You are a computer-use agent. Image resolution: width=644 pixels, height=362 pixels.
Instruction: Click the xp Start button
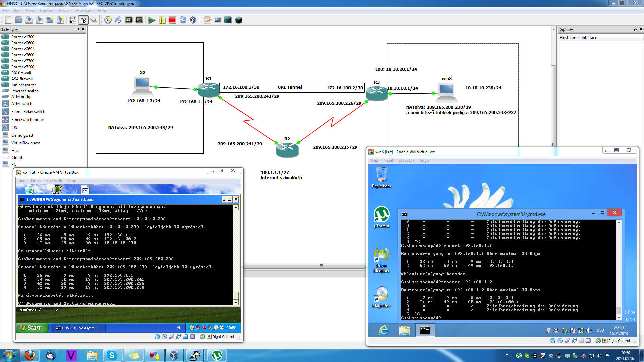(x=32, y=328)
